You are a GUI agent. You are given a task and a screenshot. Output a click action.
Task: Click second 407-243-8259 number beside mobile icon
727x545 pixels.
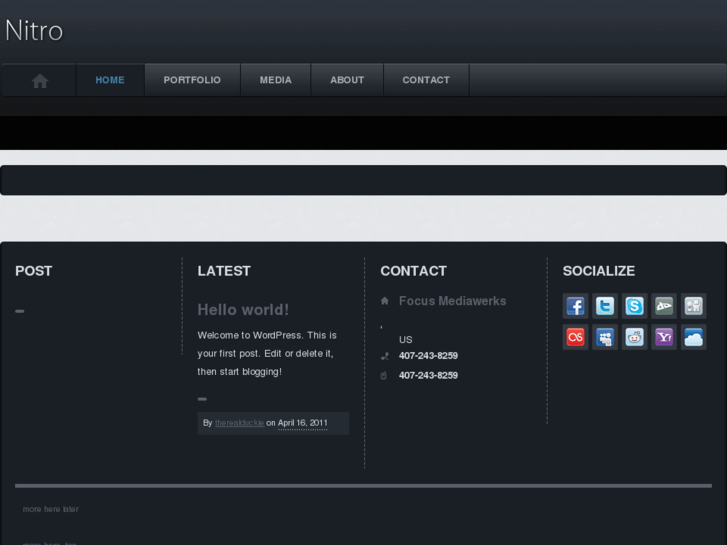[428, 375]
